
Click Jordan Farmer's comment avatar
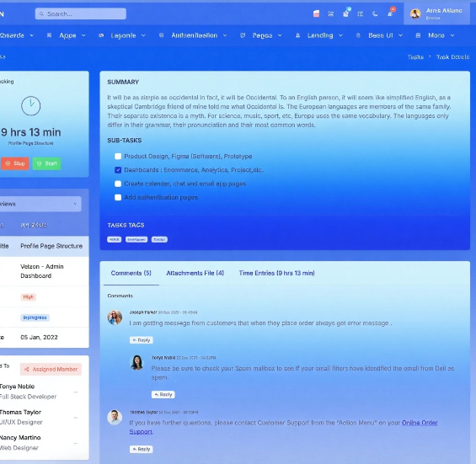coord(115,317)
